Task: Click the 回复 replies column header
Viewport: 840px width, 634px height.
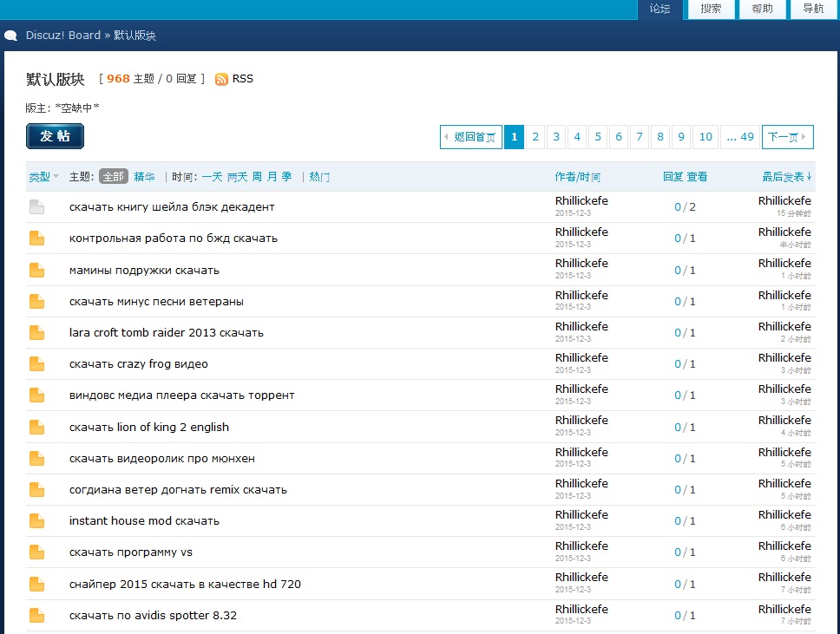Action: pyautogui.click(x=673, y=177)
